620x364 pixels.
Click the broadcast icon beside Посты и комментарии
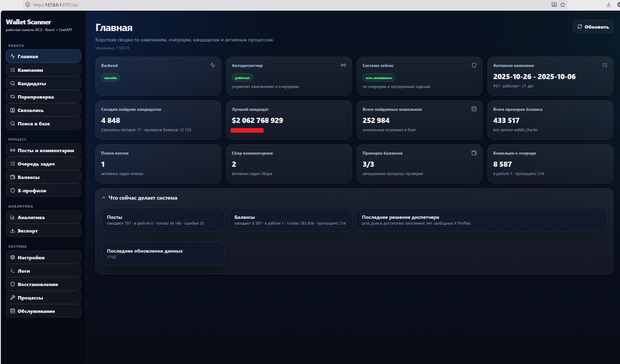click(12, 150)
